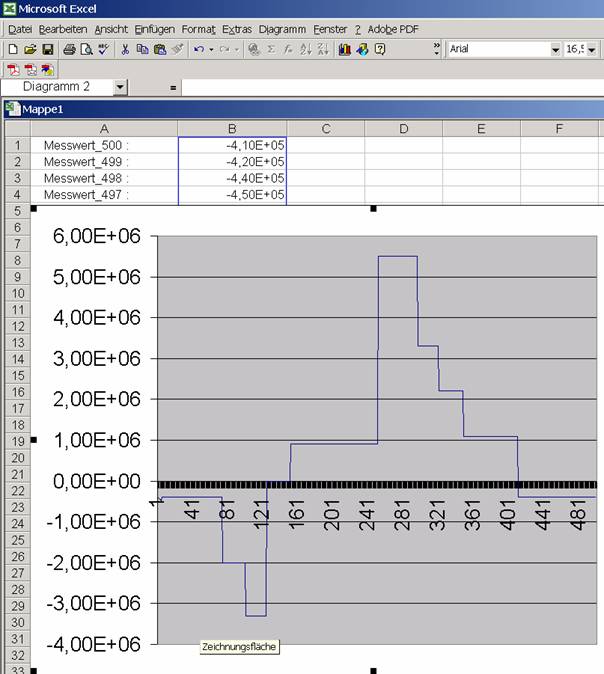
Task: Click the New workbook icon
Action: (13, 49)
